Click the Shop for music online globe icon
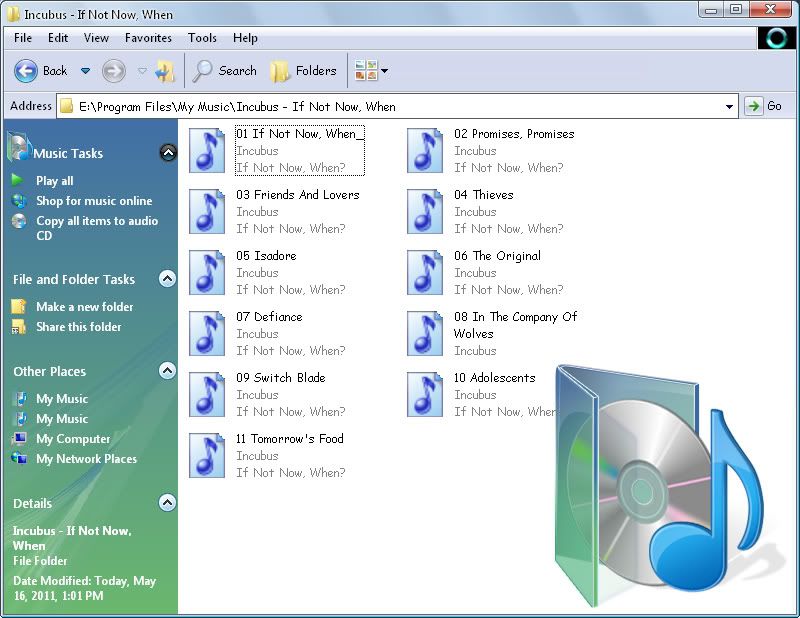 (19, 201)
